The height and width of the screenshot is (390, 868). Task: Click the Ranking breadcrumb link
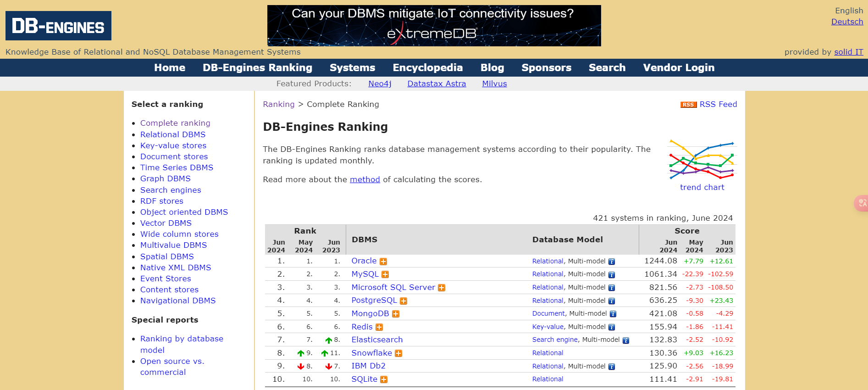point(279,104)
